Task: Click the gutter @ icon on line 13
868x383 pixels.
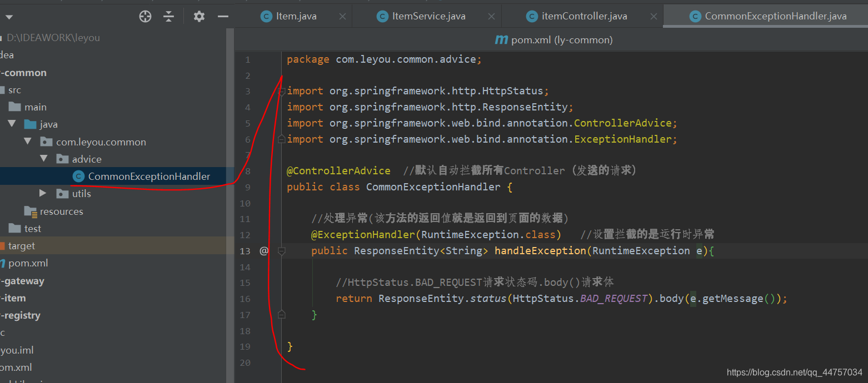Action: point(264,251)
